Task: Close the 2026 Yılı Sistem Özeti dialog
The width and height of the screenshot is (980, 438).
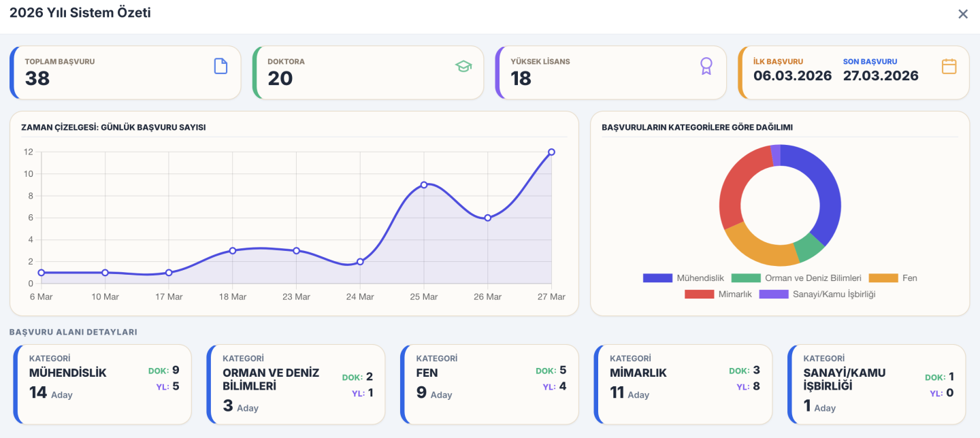Action: [963, 14]
